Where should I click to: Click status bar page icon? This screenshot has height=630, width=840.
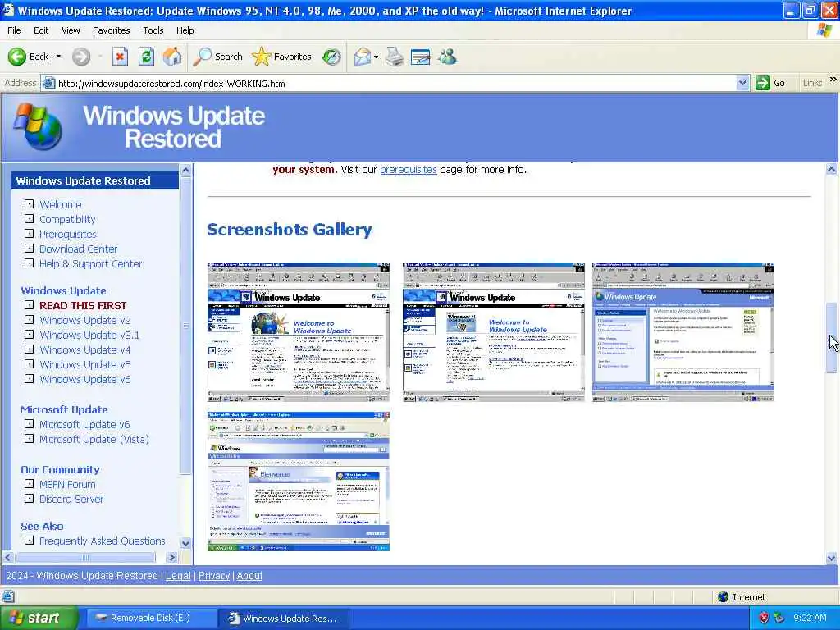coord(7,596)
